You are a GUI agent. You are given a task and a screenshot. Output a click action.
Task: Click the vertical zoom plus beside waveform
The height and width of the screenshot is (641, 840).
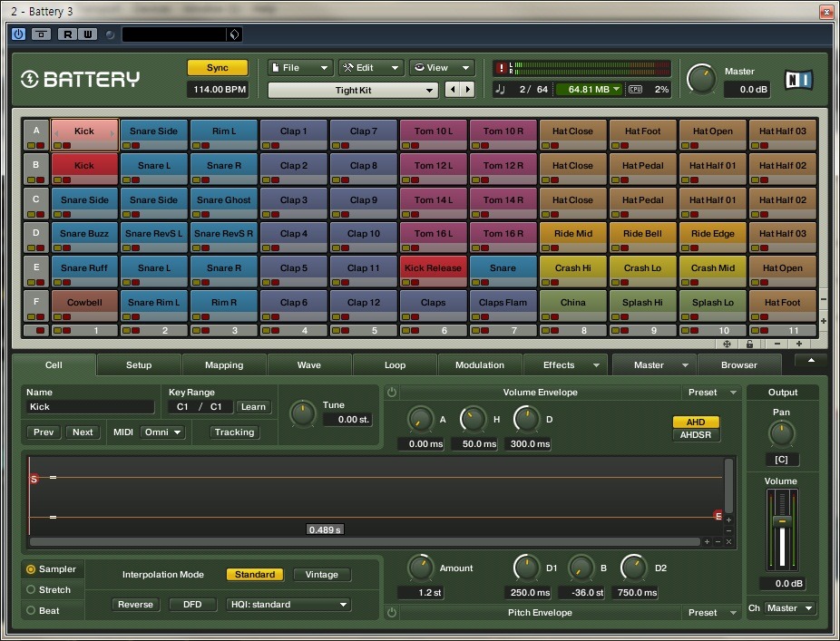coord(728,520)
